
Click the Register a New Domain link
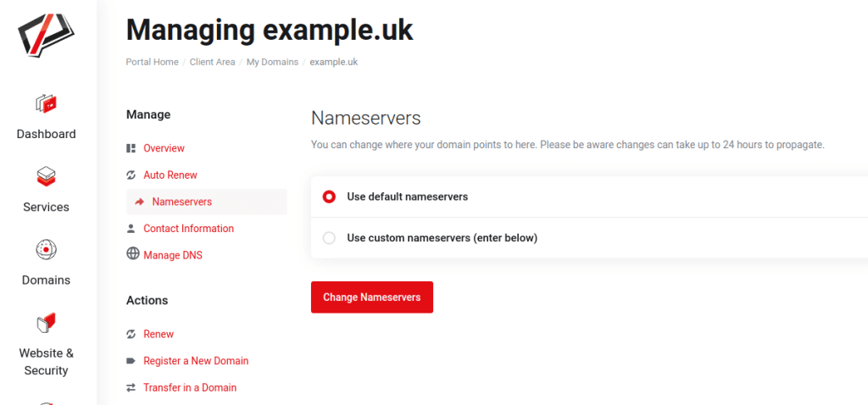point(196,361)
